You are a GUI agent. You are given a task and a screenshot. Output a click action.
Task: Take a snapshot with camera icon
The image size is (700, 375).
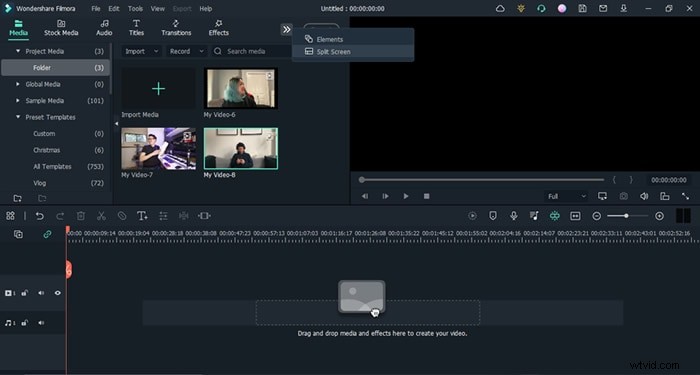pyautogui.click(x=623, y=196)
